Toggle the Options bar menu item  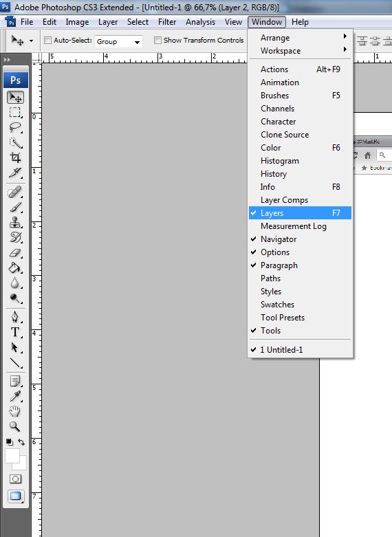click(x=300, y=252)
